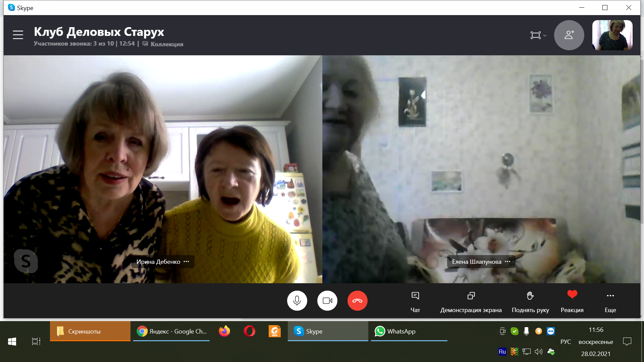Click your own video preview thumbnail
Screen dimensions: 644x362
[612, 35]
